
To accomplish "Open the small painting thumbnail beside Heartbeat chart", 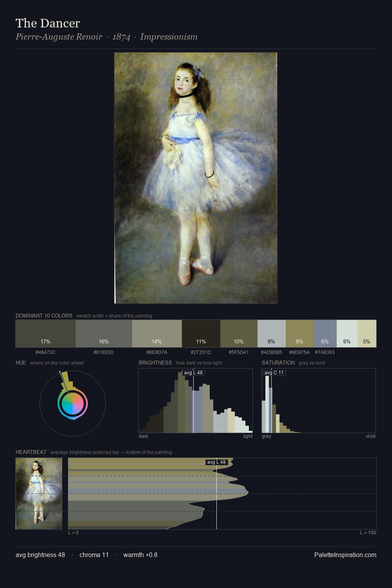I will pos(39,494).
